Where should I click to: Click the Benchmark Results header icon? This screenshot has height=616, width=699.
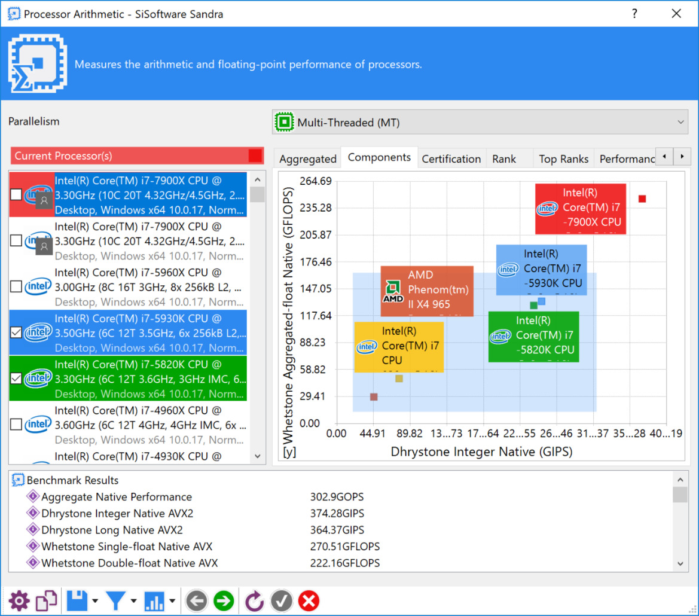[18, 480]
